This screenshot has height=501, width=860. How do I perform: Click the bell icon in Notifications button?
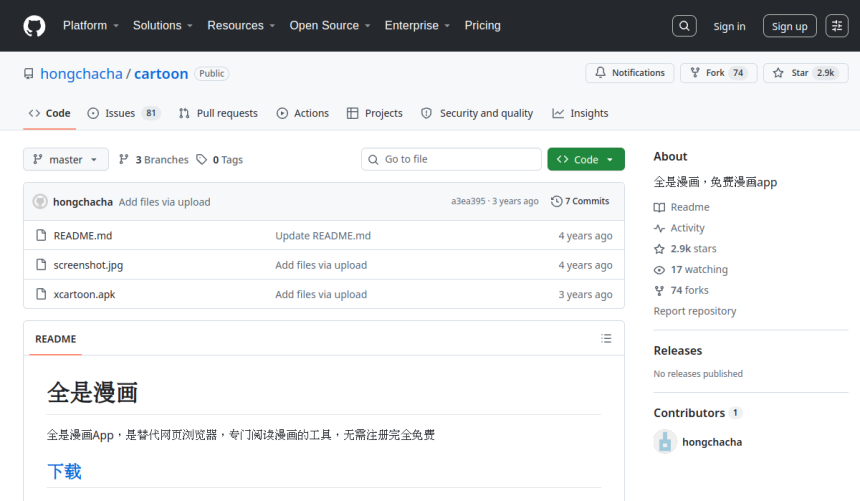click(x=601, y=72)
